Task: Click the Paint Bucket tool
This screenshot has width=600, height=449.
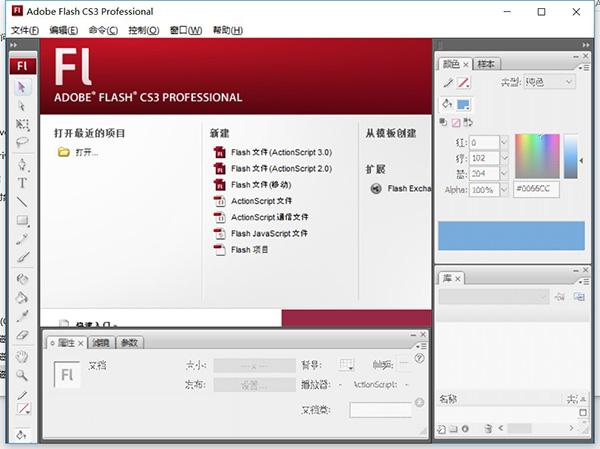Action: click(22, 297)
